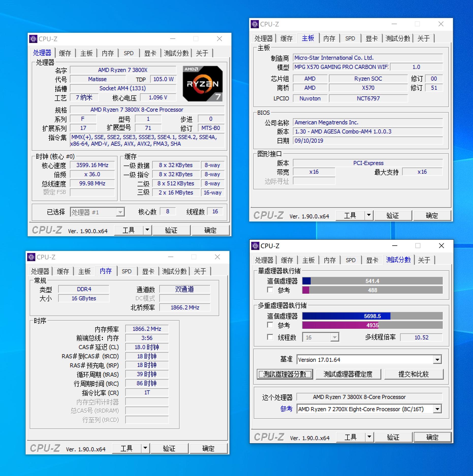Click the single-thread reference bar showing 488
Screen dimensions: 473x476
[x=372, y=290]
